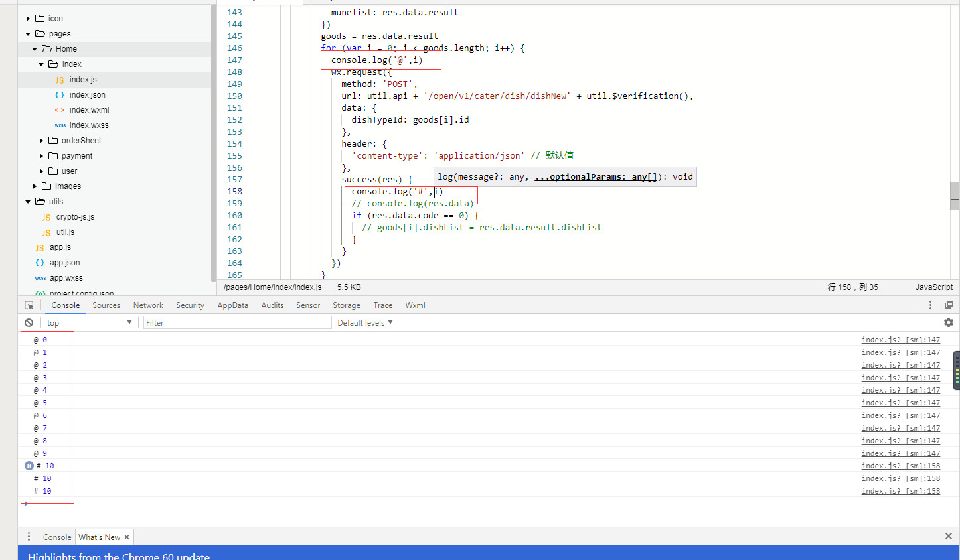Collapse the Home folder
This screenshot has height=560, width=960.
35,49
